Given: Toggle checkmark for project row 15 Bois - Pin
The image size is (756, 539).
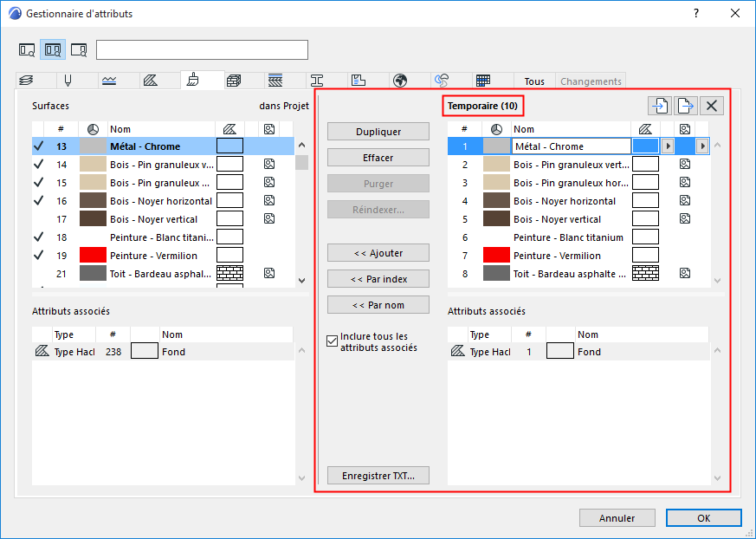Looking at the screenshot, I should (x=38, y=182).
